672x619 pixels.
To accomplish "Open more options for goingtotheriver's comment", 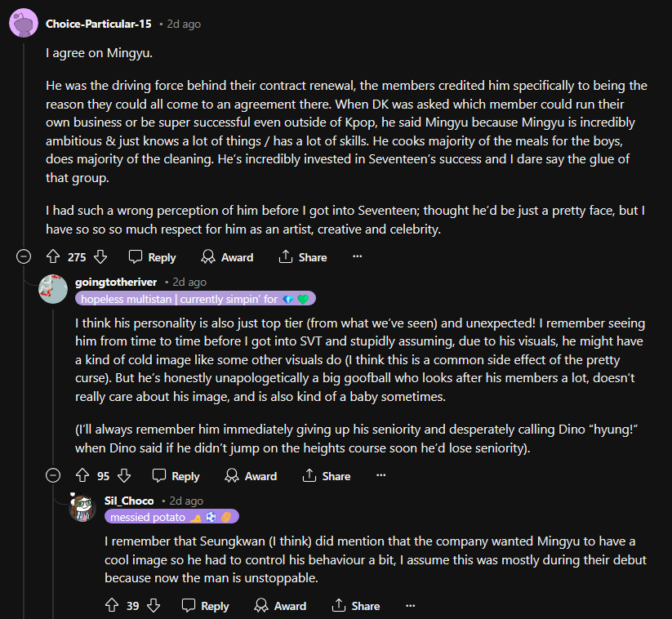I will pos(381,476).
